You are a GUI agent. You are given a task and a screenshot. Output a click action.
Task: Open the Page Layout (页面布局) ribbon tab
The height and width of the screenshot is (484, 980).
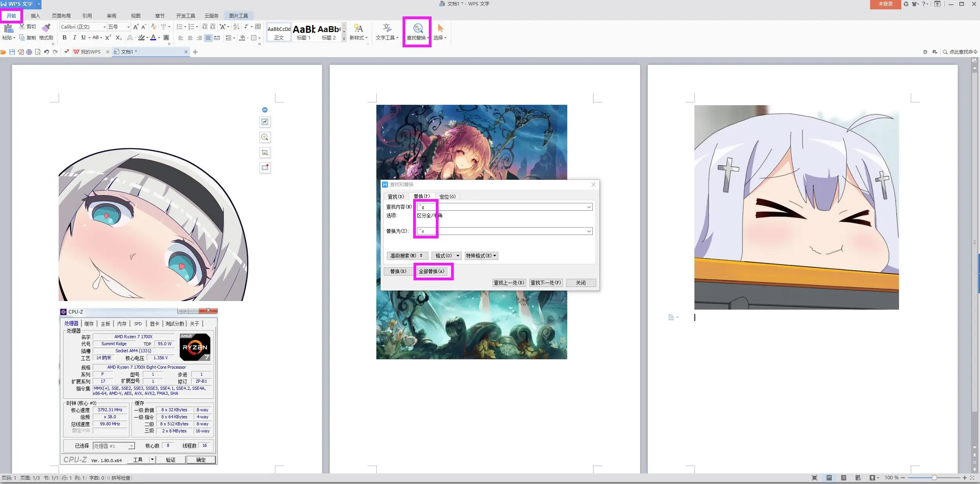pos(61,16)
